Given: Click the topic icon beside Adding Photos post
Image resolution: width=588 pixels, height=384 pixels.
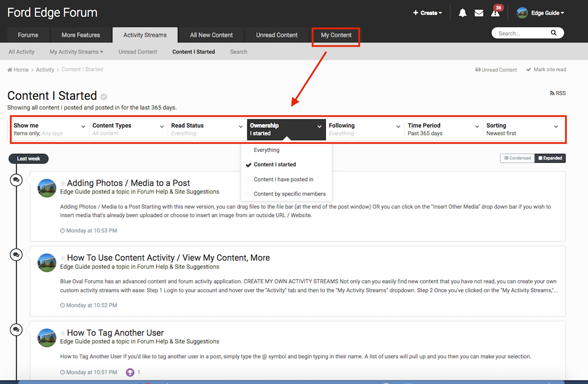Looking at the screenshot, I should [x=16, y=180].
